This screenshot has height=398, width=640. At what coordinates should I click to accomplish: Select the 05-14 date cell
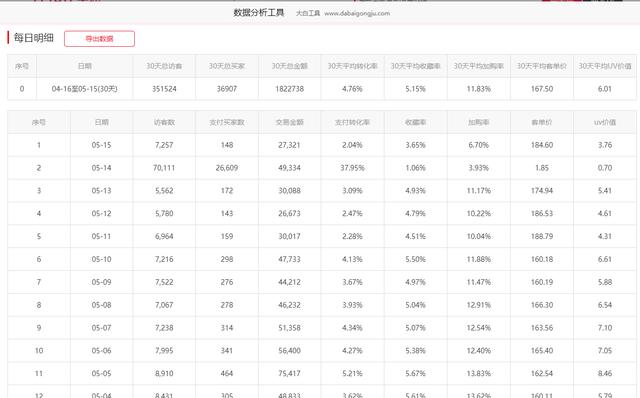[101, 168]
